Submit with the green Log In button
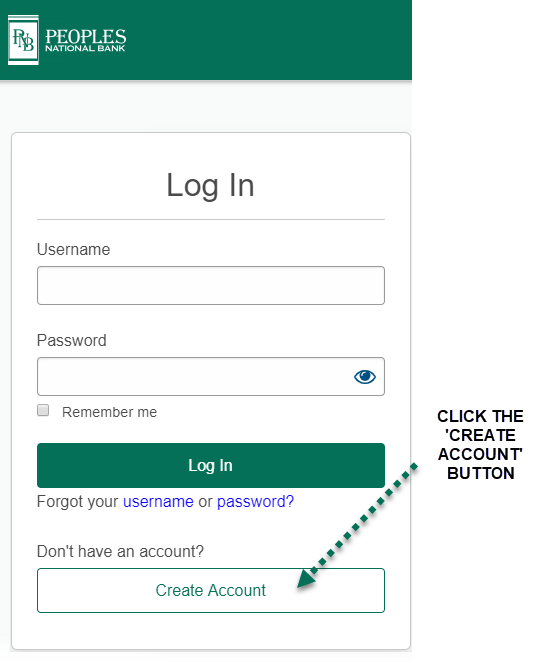The width and height of the screenshot is (542, 663). [211, 465]
